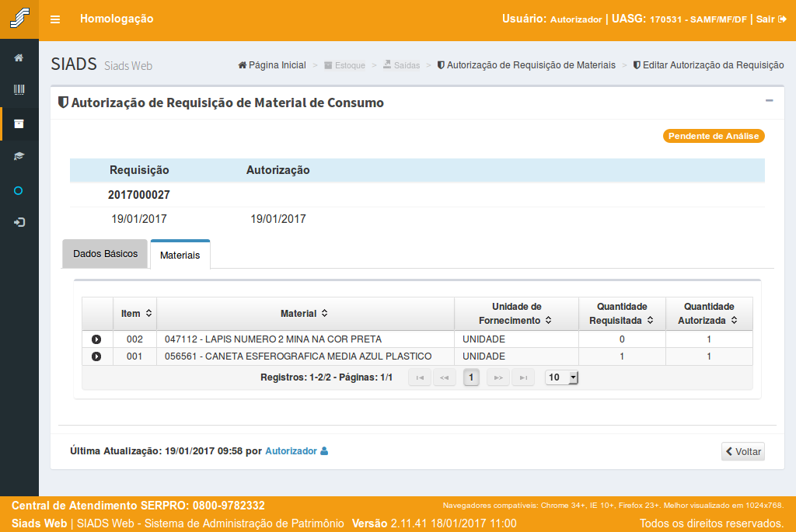
Task: Collapse the panel with minus icon
Action: pos(769,101)
